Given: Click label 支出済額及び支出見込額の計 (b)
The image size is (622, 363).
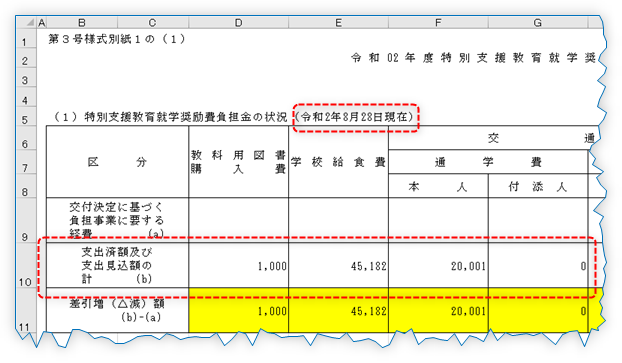Looking at the screenshot, I should coord(117,265).
